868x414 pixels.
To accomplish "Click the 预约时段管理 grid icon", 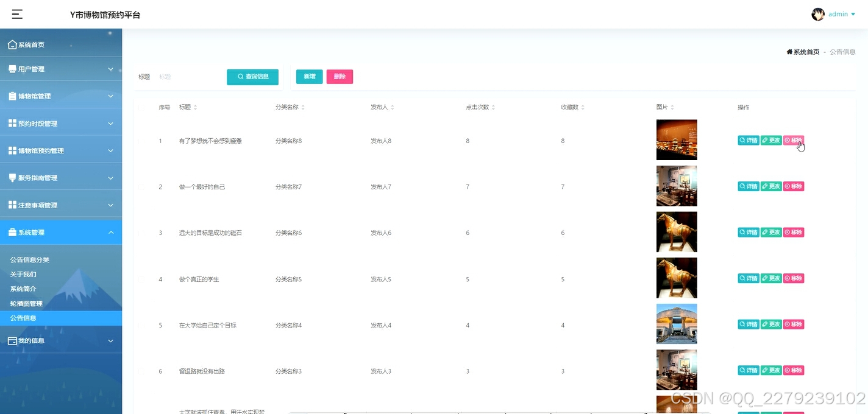I will point(12,123).
